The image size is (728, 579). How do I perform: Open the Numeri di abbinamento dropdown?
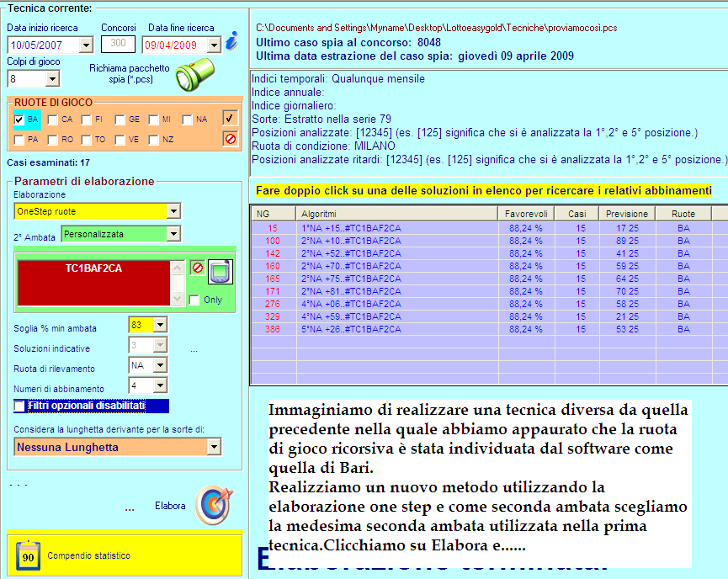click(x=160, y=385)
